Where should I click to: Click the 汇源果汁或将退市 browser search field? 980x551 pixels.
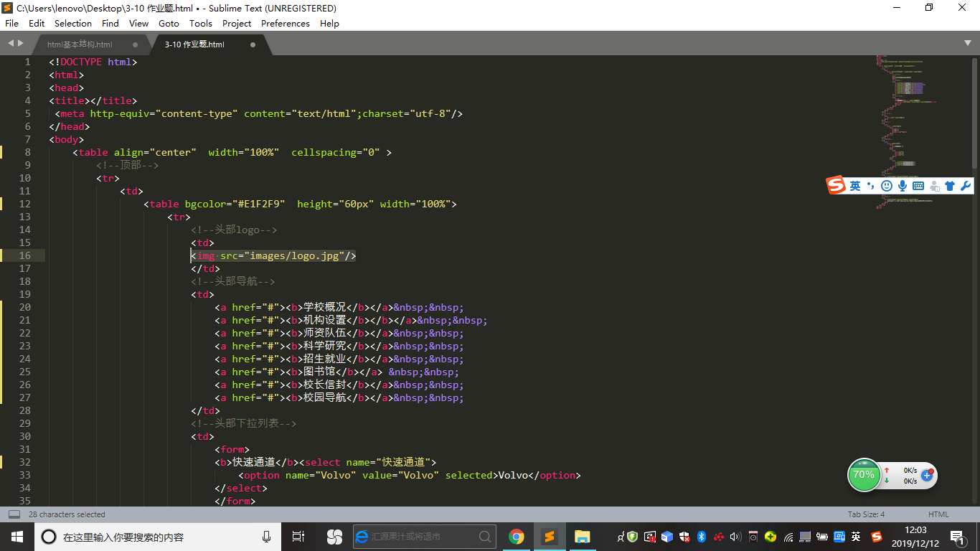pyautogui.click(x=423, y=537)
